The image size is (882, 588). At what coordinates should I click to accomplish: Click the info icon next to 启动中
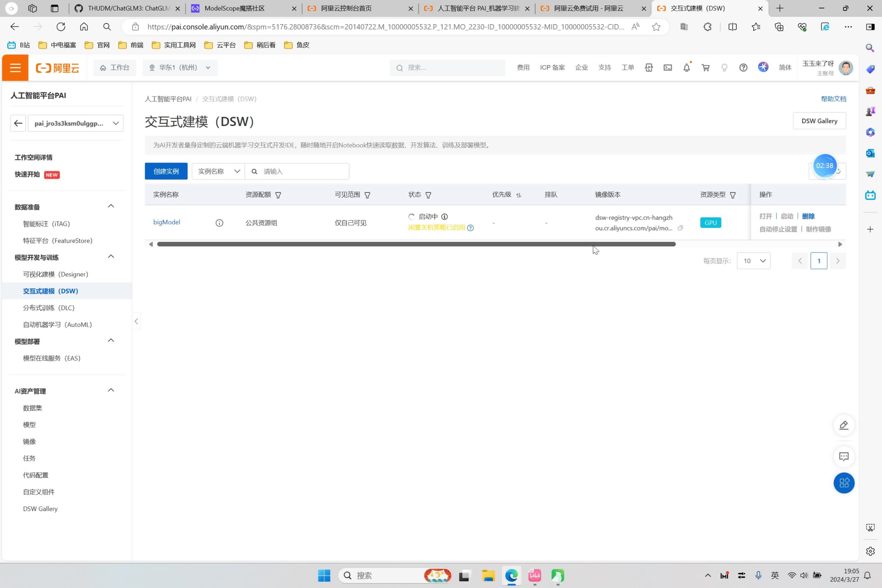[444, 216]
